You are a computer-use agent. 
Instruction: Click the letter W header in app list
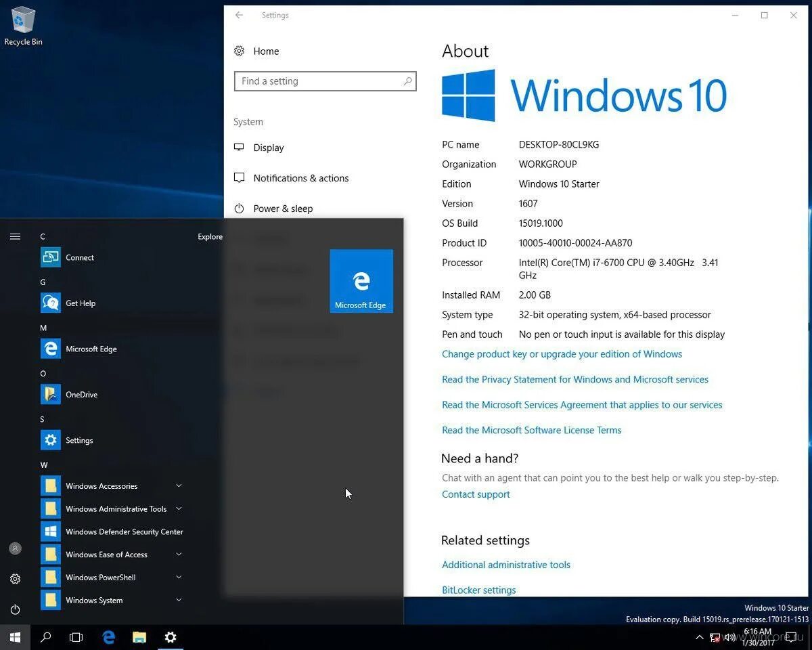(x=43, y=465)
